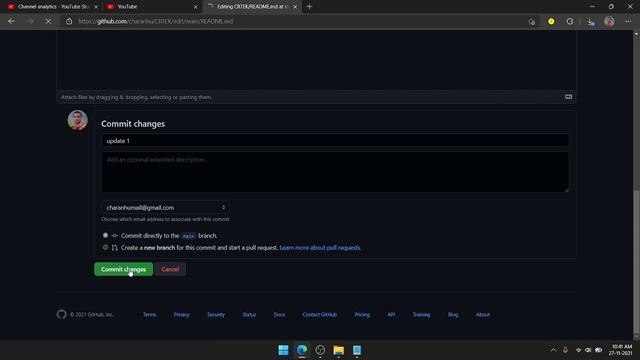Screen dimensions: 640x360
Task: Open the Pricing footer link
Action: (x=362, y=314)
